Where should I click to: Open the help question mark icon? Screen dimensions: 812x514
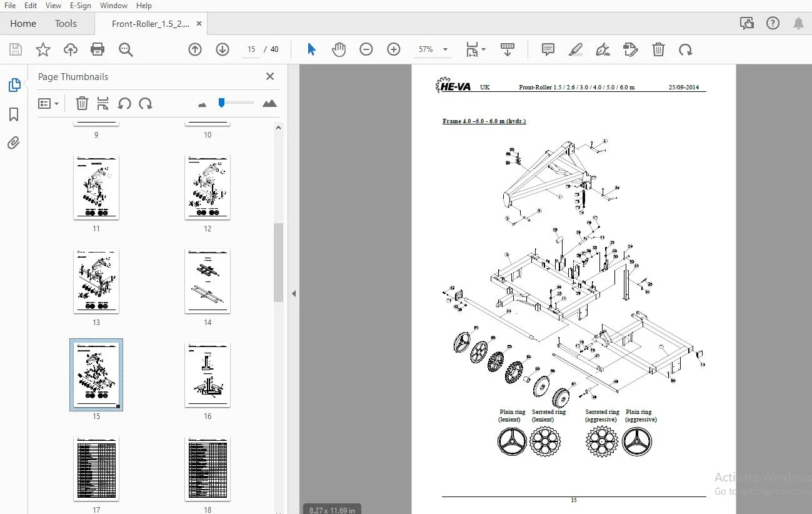[x=773, y=24]
